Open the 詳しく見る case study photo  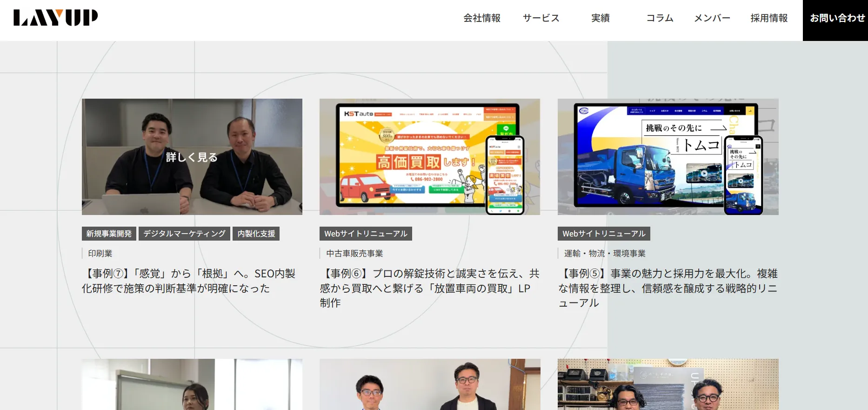(x=192, y=157)
